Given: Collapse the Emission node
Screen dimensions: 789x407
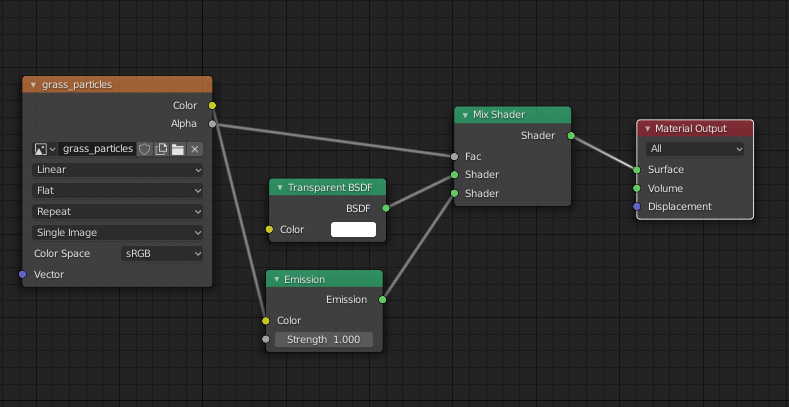Looking at the screenshot, I should pyautogui.click(x=276, y=280).
